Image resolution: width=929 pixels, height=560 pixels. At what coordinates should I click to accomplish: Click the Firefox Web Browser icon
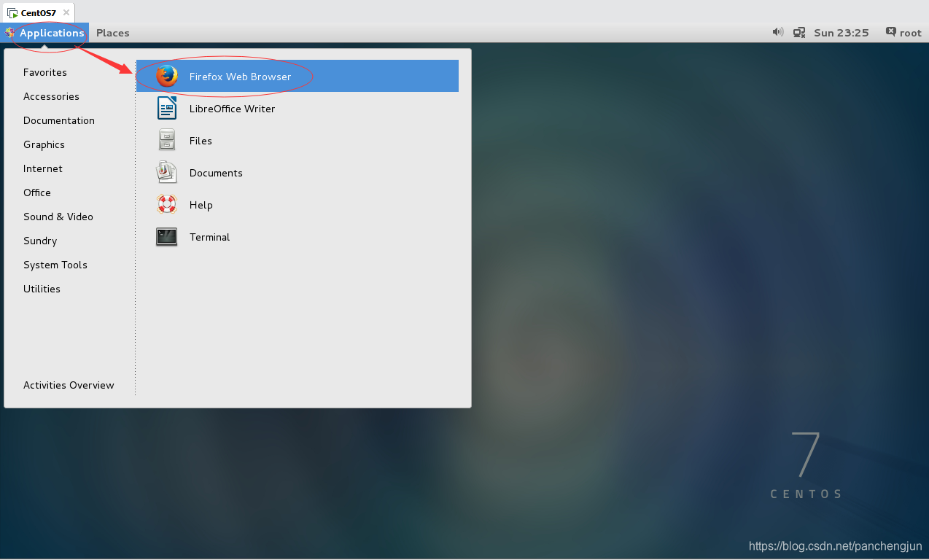[x=167, y=76]
